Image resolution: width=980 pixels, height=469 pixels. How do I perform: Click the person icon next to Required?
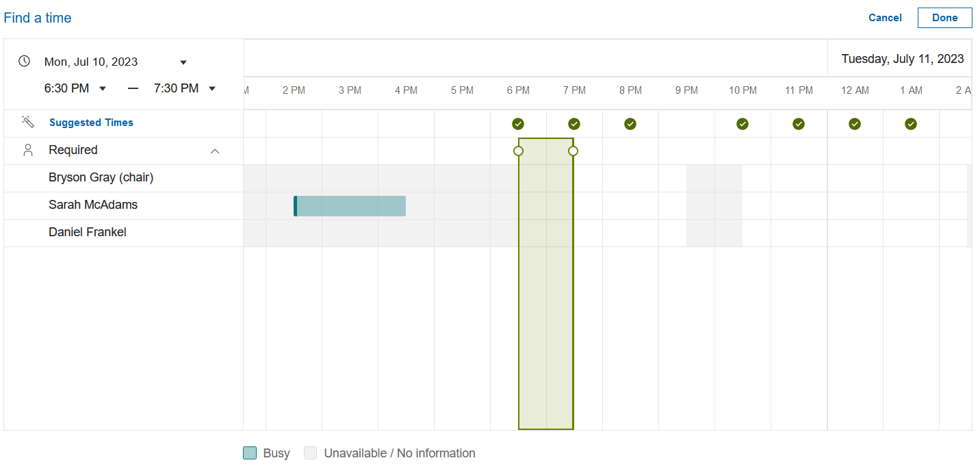coord(28,151)
